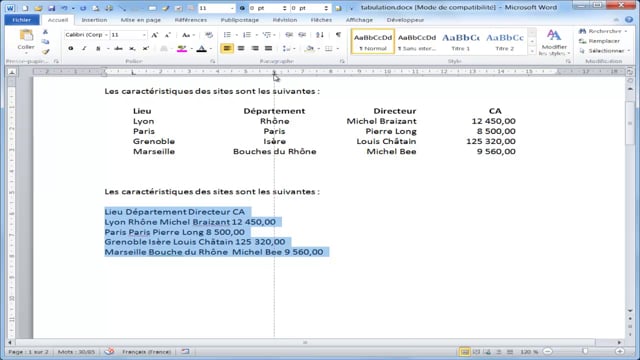Select Justify paragraph alignment
640x360 pixels.
click(268, 49)
